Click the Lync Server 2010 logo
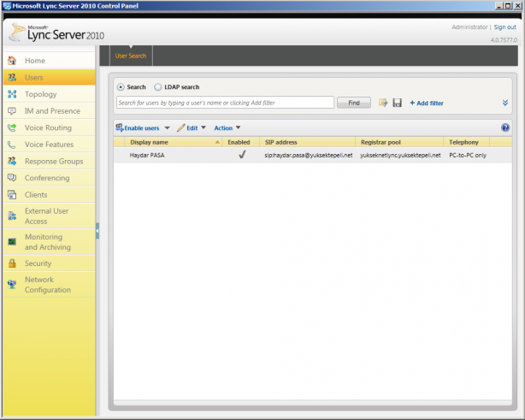 pyautogui.click(x=56, y=33)
